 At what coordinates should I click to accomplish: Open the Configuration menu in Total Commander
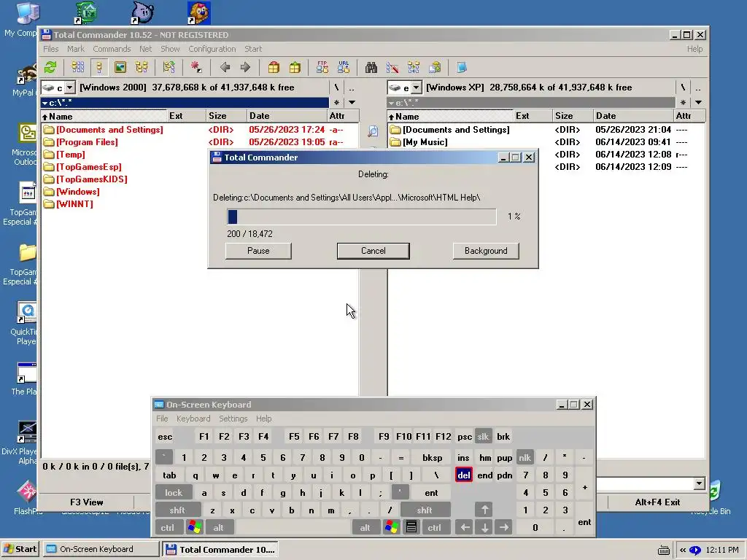(x=212, y=49)
